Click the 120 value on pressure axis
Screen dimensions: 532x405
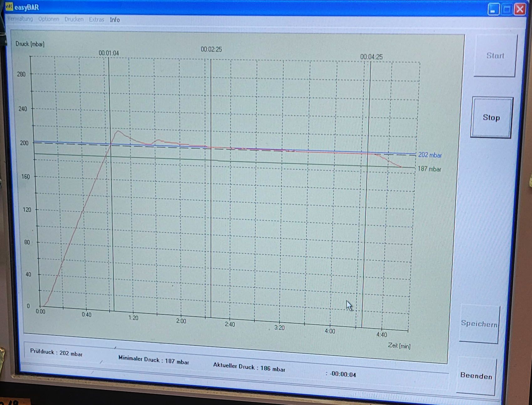tap(27, 210)
